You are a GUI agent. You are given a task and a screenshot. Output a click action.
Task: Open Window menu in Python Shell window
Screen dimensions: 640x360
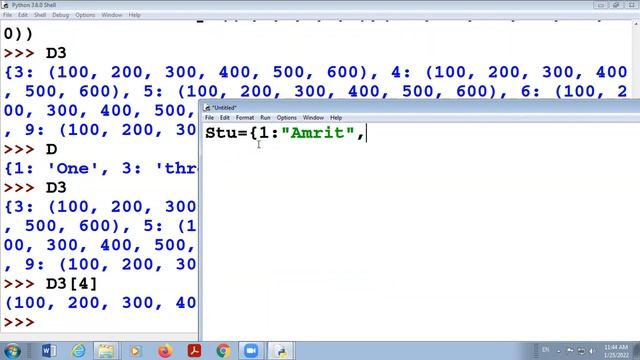tap(112, 15)
